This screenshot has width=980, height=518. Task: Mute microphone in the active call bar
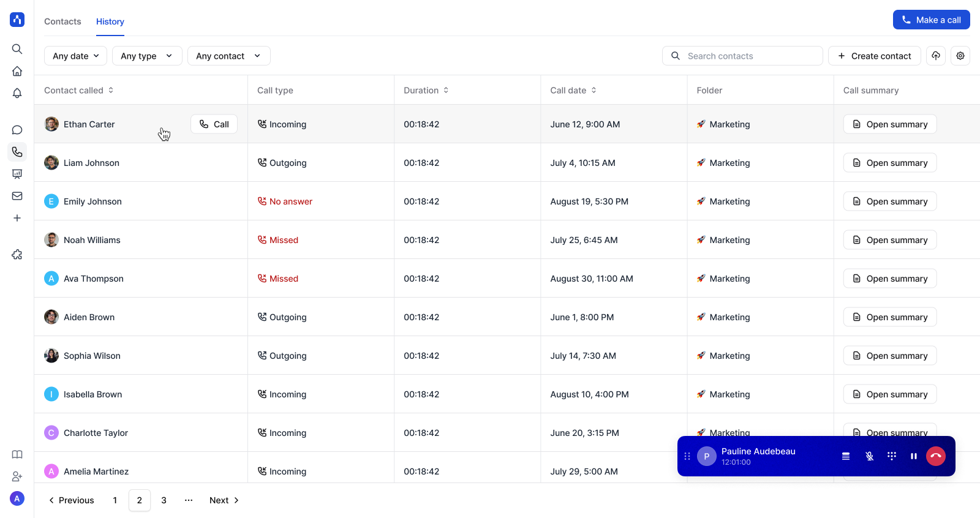click(869, 456)
